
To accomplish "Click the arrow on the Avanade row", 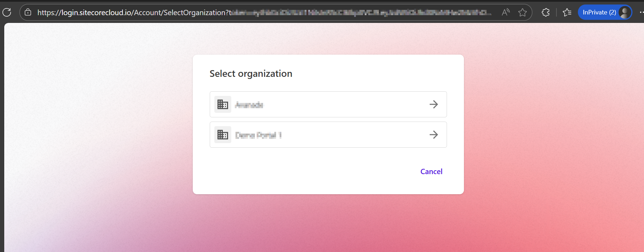I will tap(434, 104).
